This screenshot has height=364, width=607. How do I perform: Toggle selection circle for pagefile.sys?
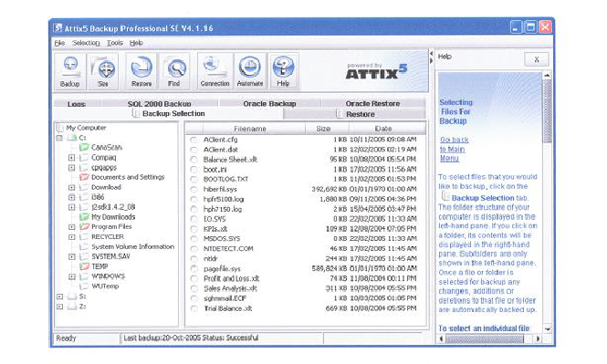point(194,268)
